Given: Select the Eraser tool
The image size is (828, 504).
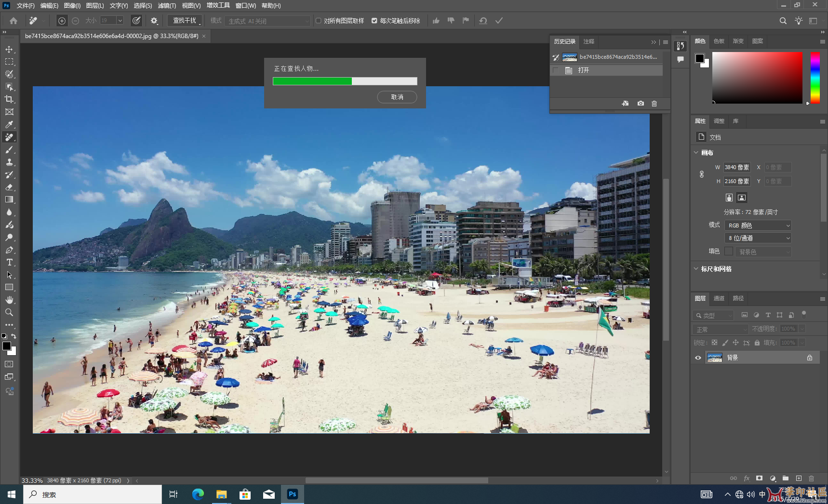Looking at the screenshot, I should tap(9, 187).
